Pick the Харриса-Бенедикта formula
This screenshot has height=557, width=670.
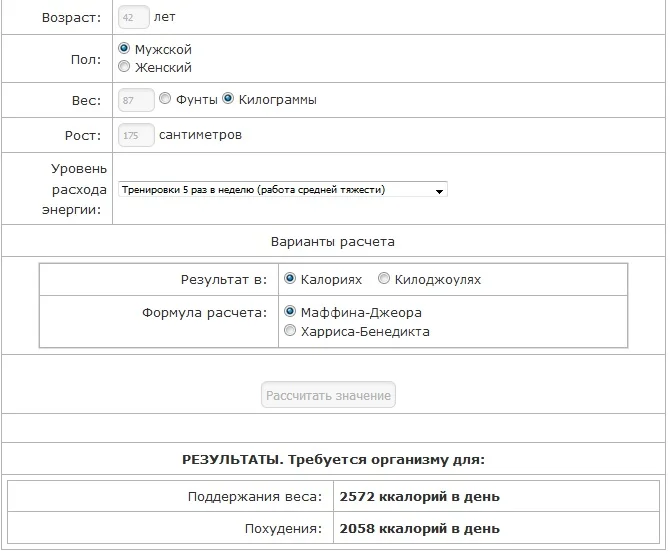click(x=290, y=331)
